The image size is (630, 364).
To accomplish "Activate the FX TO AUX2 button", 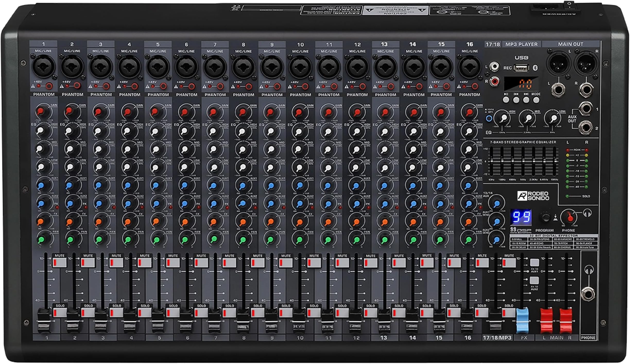I will (x=534, y=280).
